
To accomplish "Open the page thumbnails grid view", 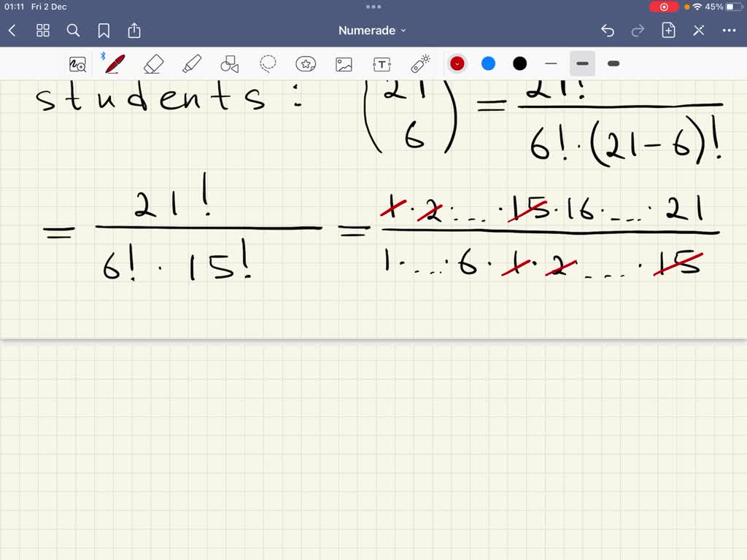I will pos(43,30).
